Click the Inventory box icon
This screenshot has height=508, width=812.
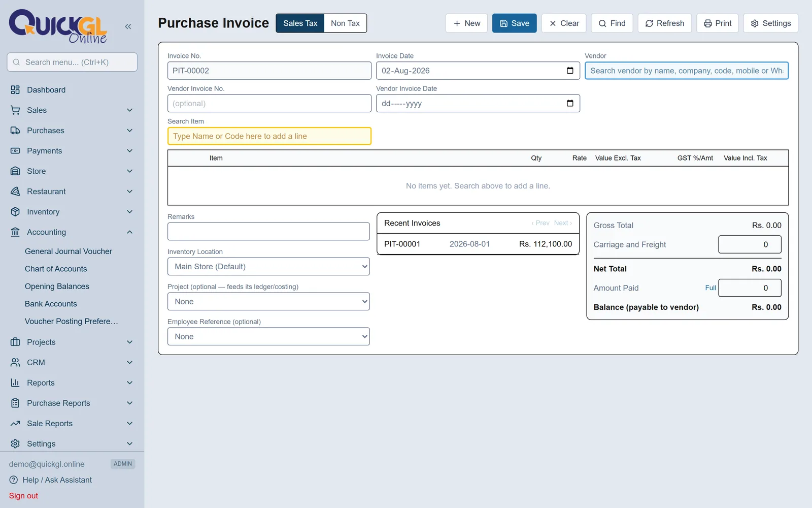tap(15, 212)
